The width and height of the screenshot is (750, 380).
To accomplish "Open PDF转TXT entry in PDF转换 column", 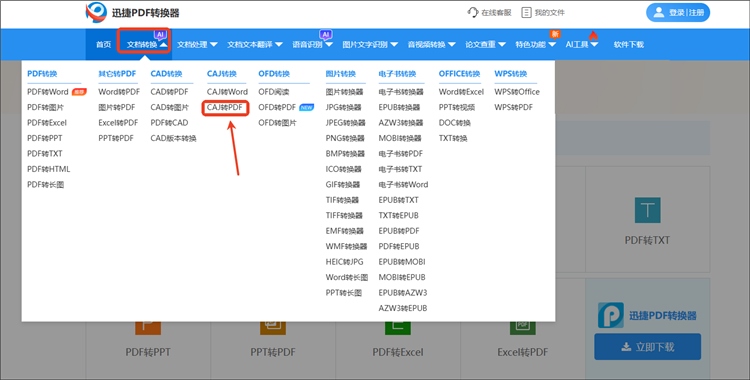I will pyautogui.click(x=44, y=154).
